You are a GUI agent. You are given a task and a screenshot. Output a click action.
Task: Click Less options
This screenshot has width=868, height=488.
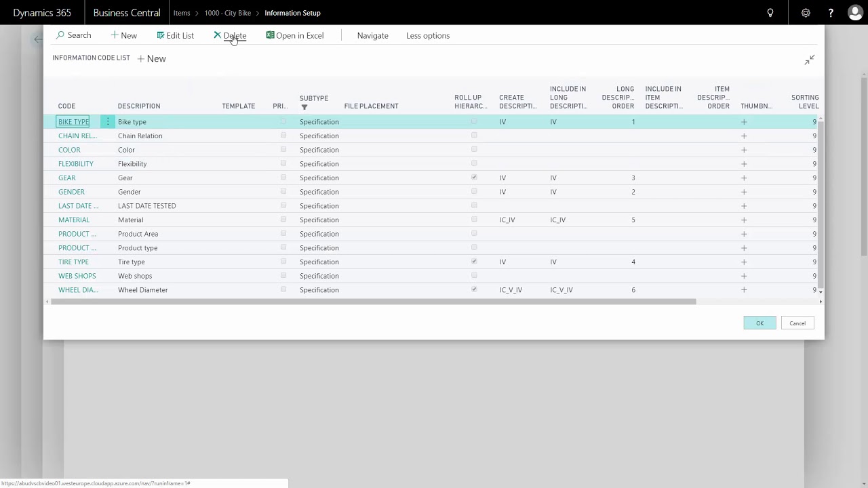coord(428,35)
